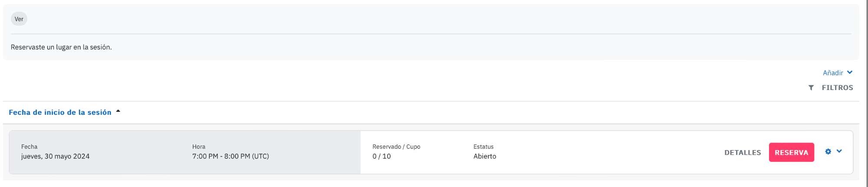The image size is (868, 187).
Task: Click the Abierto status value
Action: click(x=485, y=157)
